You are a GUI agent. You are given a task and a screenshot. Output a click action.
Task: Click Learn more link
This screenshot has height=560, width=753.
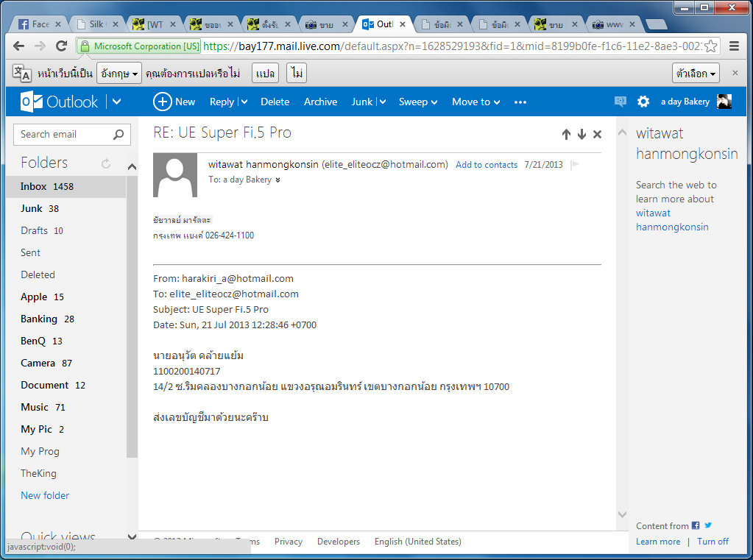[x=658, y=542]
